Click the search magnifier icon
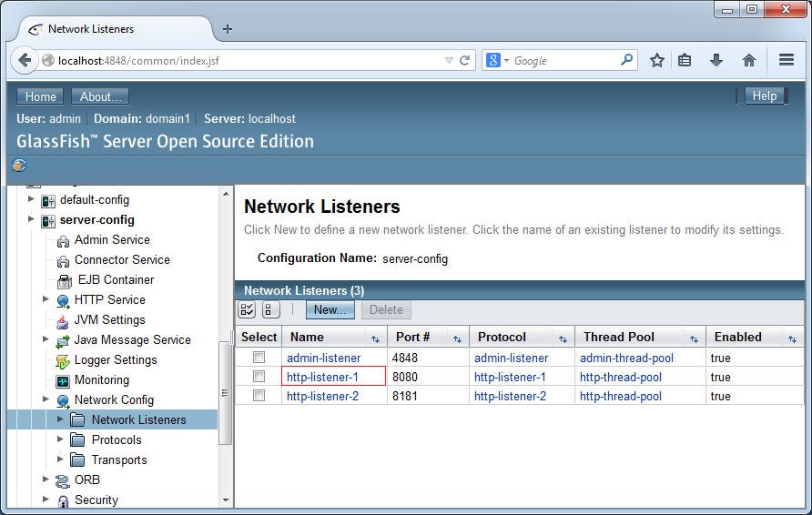The height and width of the screenshot is (515, 812). [x=626, y=60]
